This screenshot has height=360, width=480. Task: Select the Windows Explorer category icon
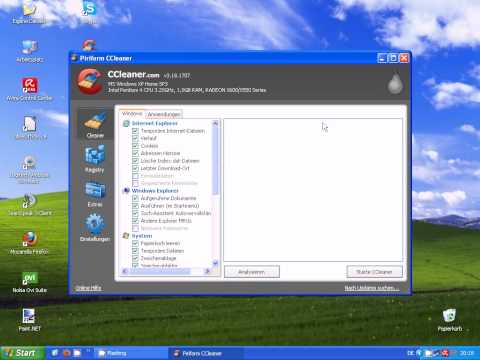(x=126, y=191)
